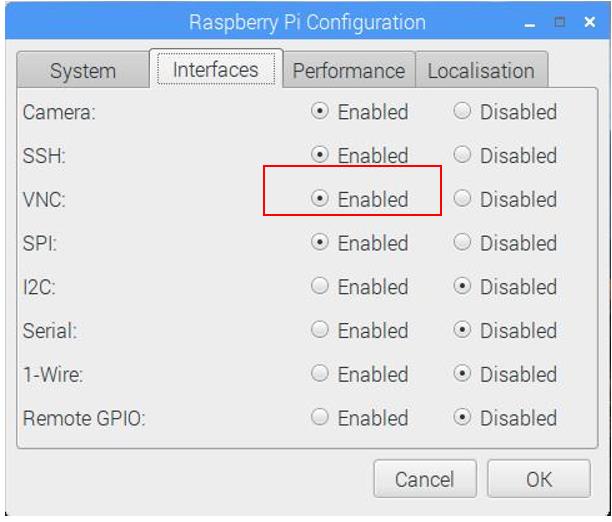The image size is (612, 522).
Task: Disable the VNC interface
Action: tap(462, 199)
